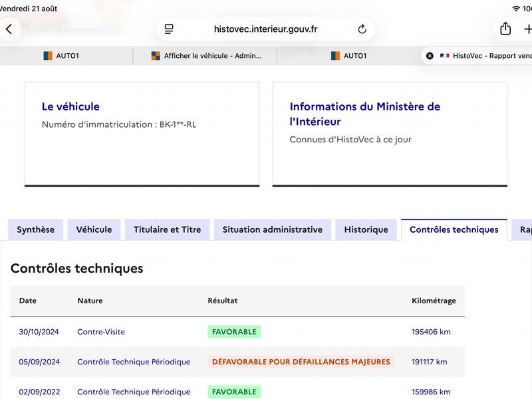Image resolution: width=532 pixels, height=399 pixels.
Task: Switch to the Afficher le véhicule tab
Action: 206,56
